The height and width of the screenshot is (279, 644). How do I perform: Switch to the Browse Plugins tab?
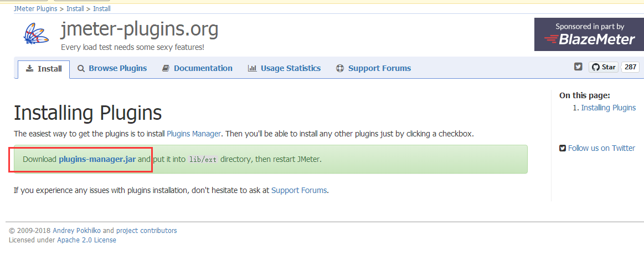tap(112, 68)
